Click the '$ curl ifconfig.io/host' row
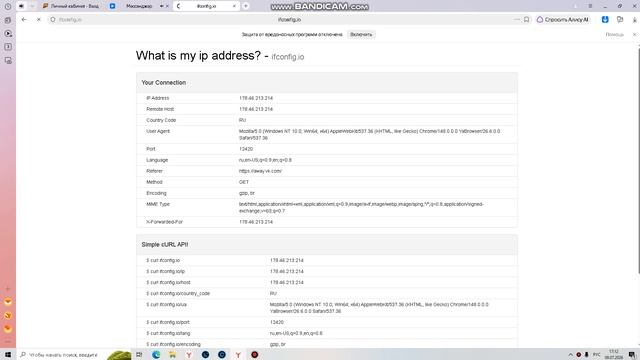The image size is (640, 360). (327, 282)
